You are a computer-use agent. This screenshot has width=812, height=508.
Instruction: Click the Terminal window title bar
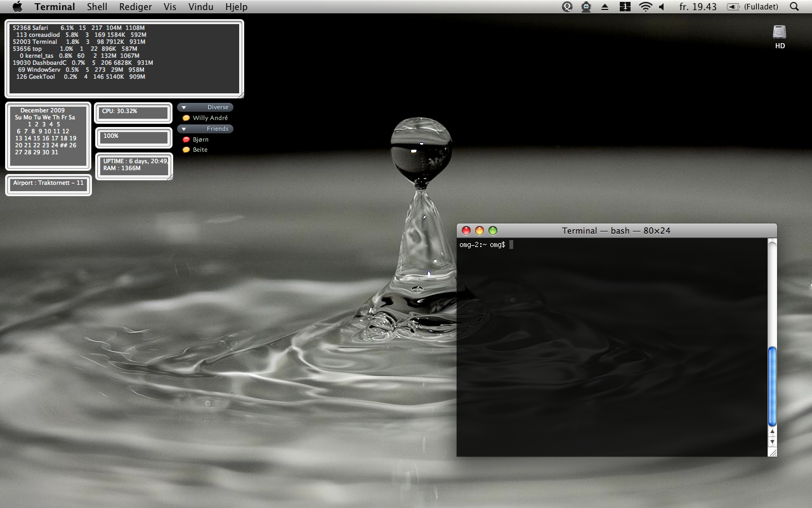point(616,231)
